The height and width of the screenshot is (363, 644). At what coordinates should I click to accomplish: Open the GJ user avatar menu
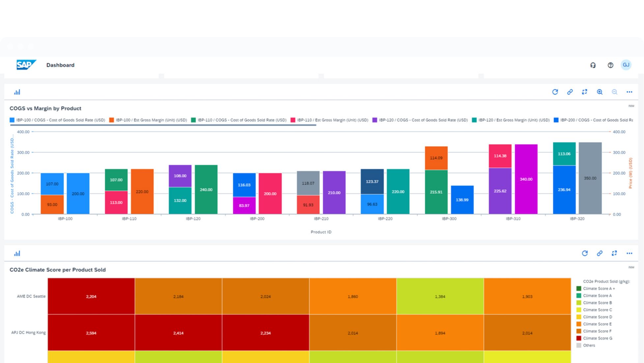tap(626, 65)
